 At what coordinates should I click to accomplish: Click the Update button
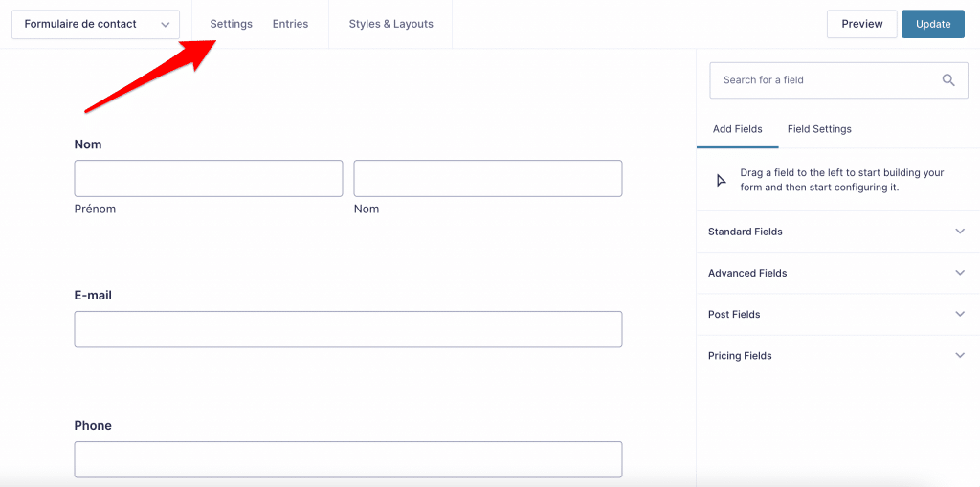point(933,24)
